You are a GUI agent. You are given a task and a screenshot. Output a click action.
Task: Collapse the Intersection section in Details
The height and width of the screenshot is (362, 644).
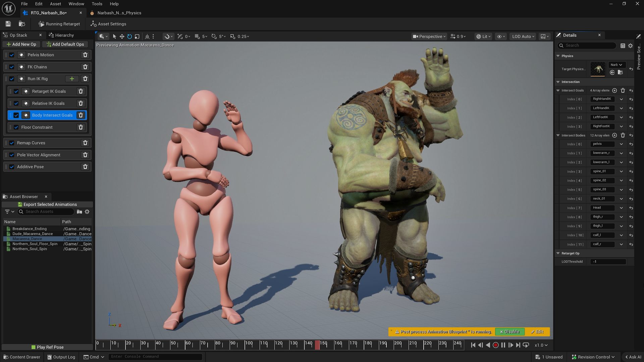tap(558, 82)
